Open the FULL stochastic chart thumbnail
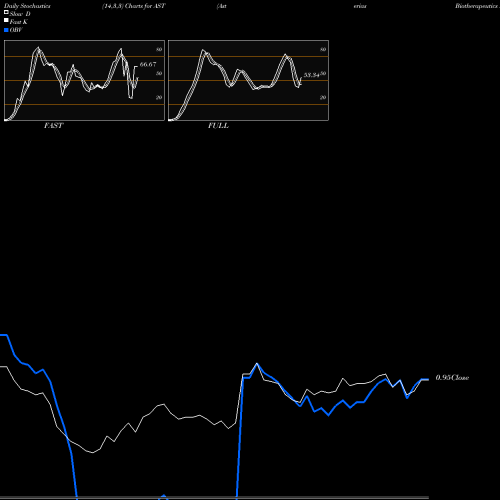 248,80
